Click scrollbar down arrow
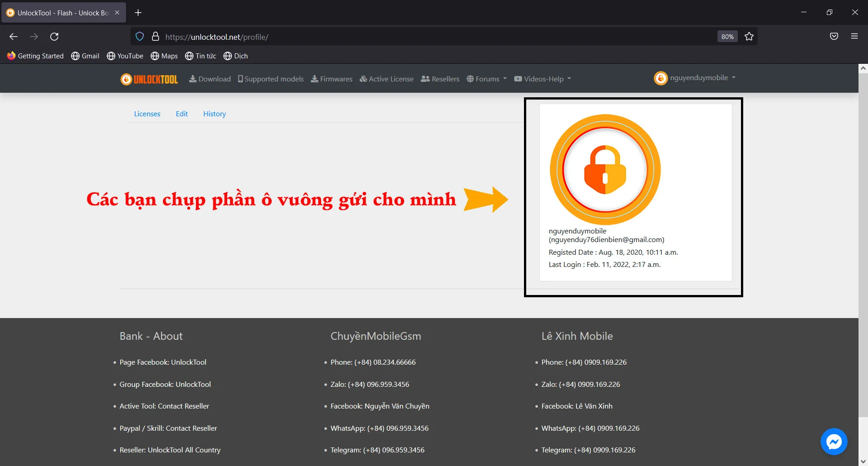Screen dimensions: 868x466 click(863, 461)
